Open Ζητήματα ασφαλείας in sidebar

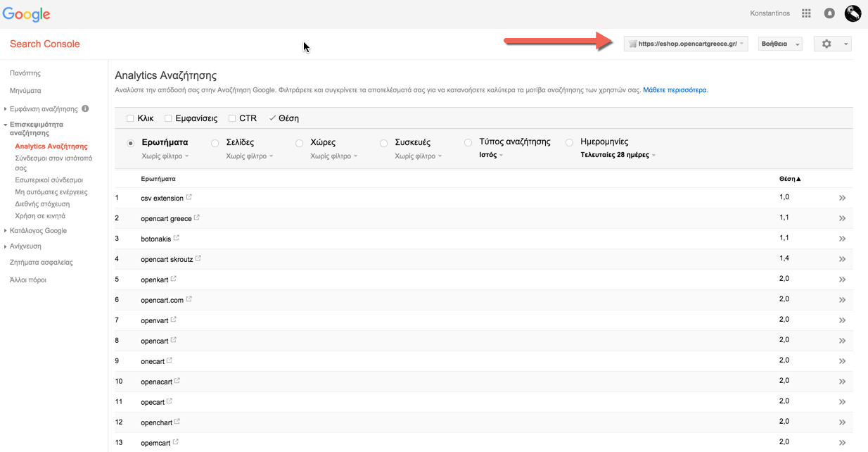41,262
